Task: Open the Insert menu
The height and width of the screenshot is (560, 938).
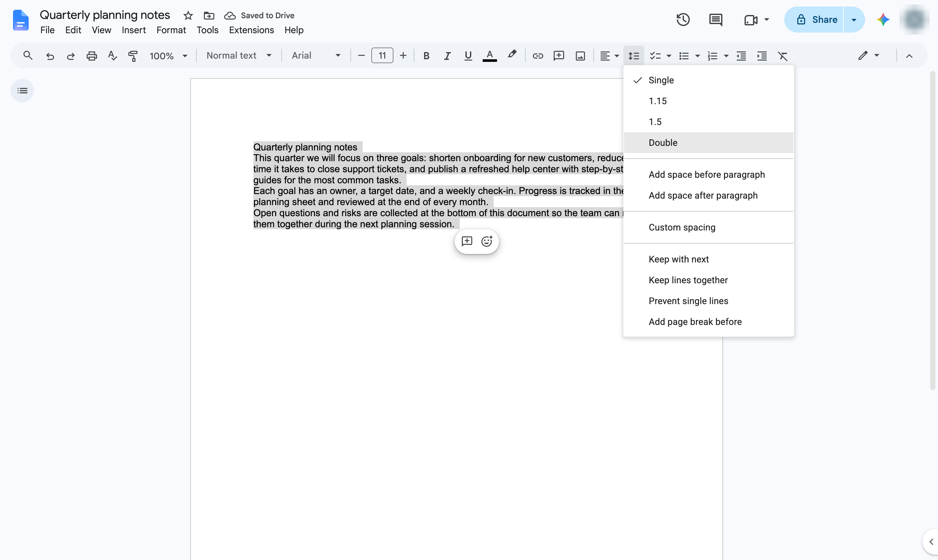Action: 134,30
